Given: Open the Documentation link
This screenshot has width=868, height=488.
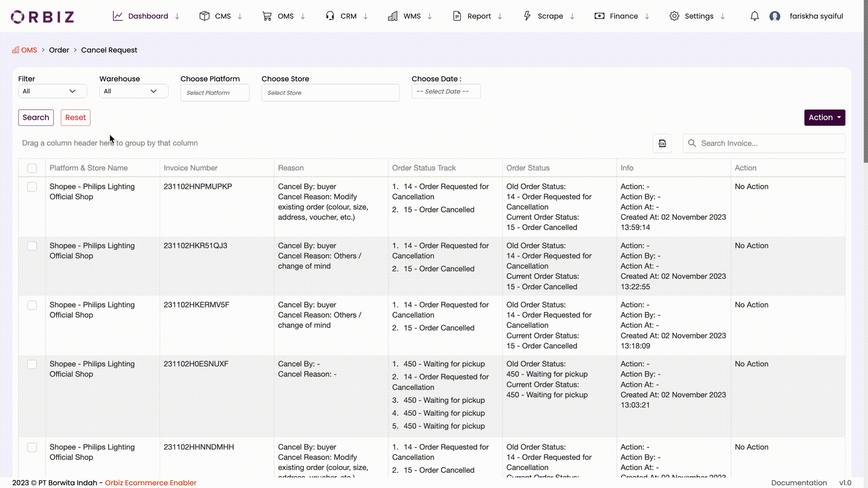Looking at the screenshot, I should (x=799, y=483).
